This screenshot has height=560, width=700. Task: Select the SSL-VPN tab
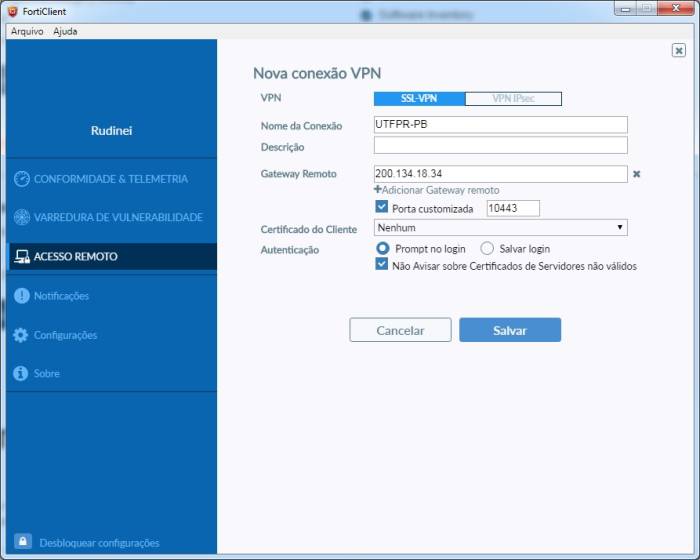click(419, 99)
